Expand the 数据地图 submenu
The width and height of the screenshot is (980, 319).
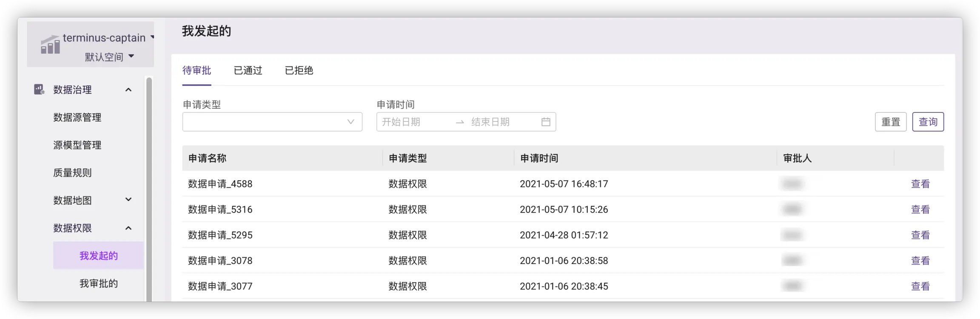128,200
